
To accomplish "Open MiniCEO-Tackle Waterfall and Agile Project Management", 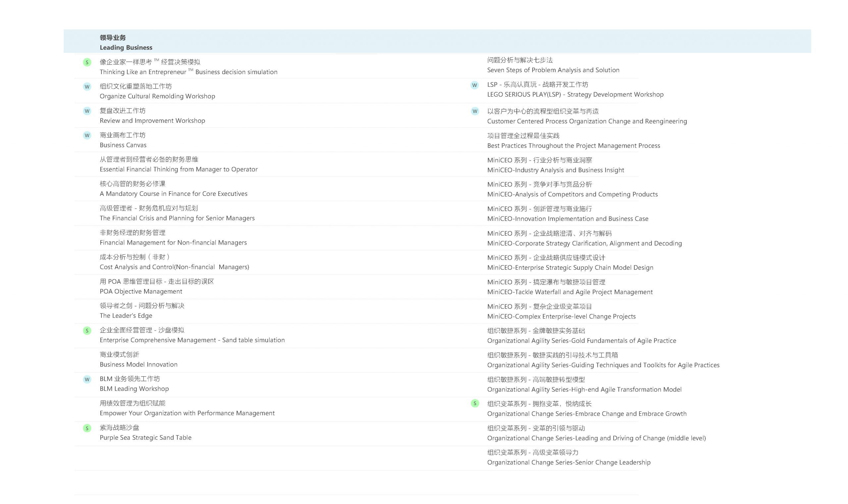I will pyautogui.click(x=570, y=292).
